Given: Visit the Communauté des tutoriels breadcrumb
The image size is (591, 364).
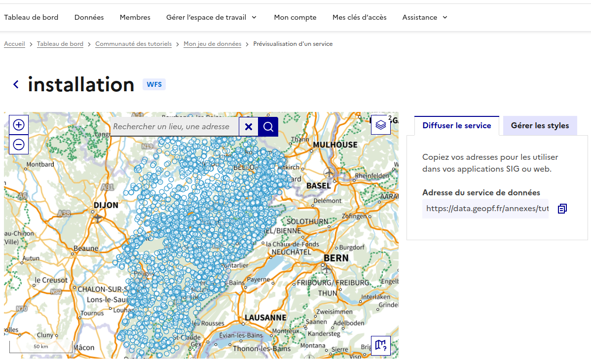Looking at the screenshot, I should point(133,43).
